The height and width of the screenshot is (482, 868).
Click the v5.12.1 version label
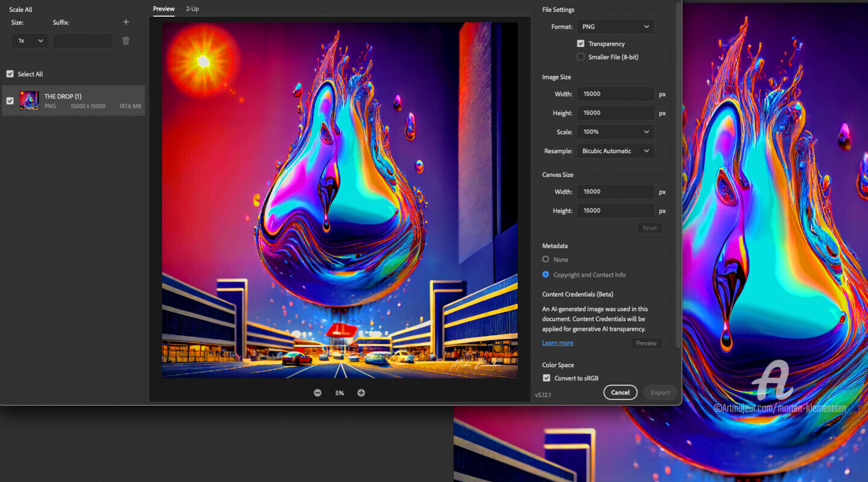pos(543,395)
